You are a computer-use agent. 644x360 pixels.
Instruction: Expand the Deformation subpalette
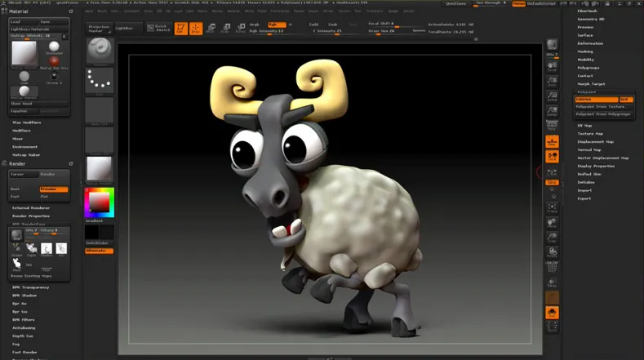[590, 43]
